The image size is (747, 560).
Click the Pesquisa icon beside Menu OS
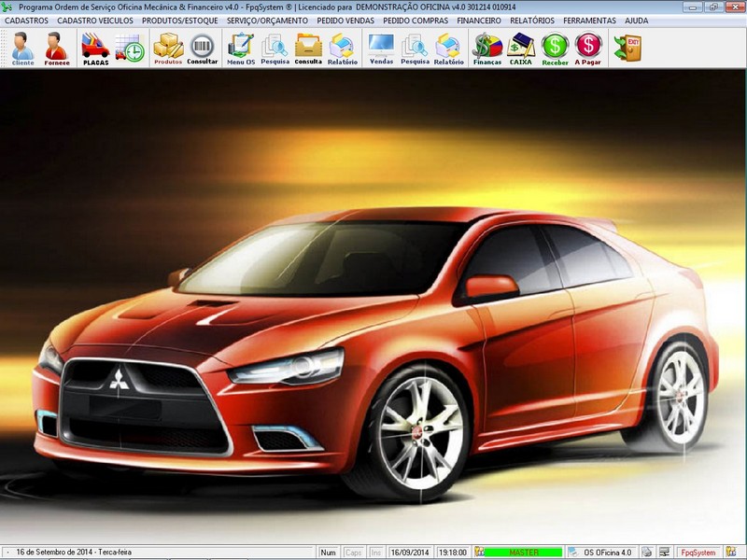click(275, 49)
